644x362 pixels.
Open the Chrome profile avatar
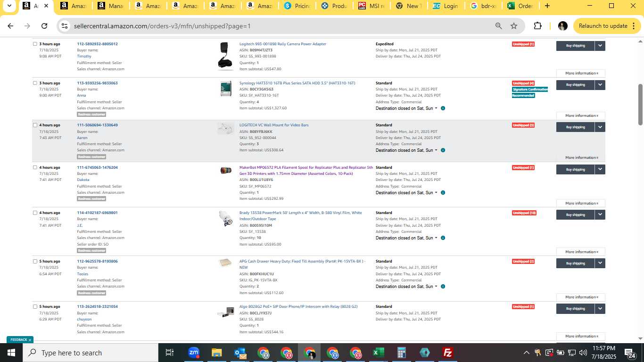(x=562, y=26)
